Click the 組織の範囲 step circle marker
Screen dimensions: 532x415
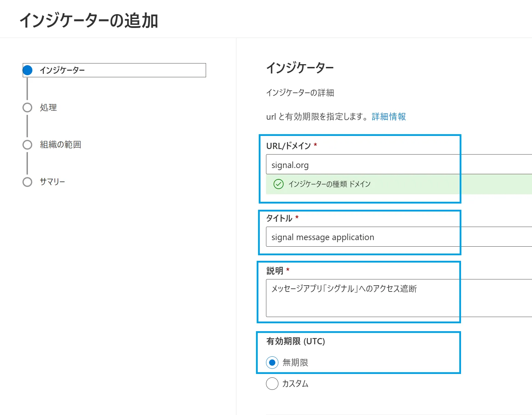pyautogui.click(x=27, y=145)
